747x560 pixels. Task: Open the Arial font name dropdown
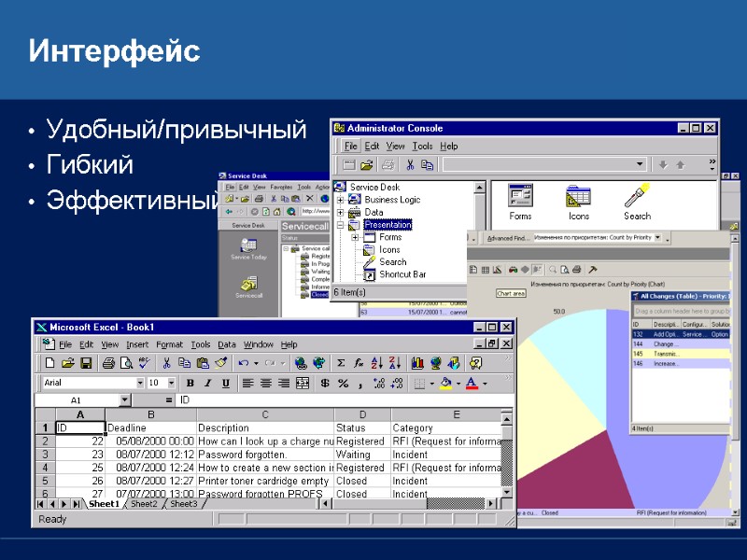[x=140, y=383]
